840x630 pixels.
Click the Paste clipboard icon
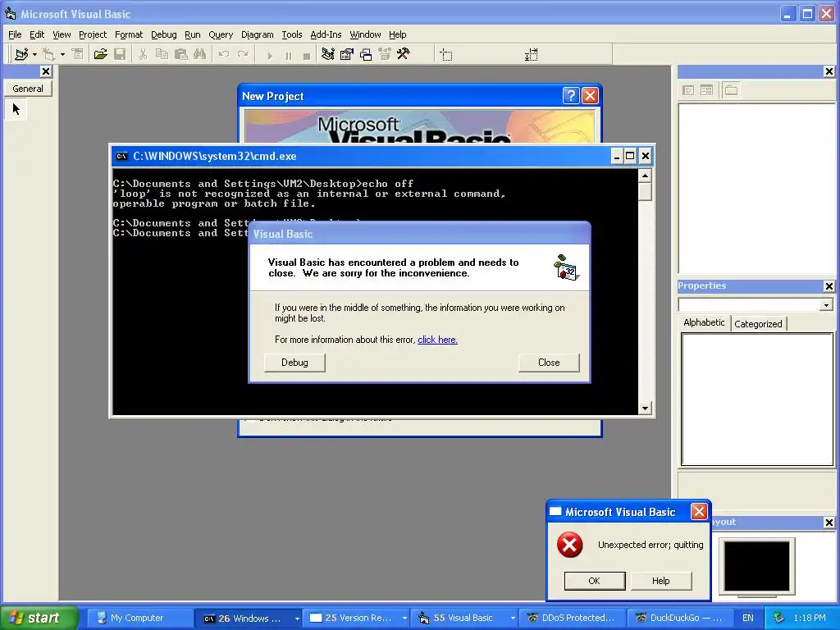coord(181,54)
